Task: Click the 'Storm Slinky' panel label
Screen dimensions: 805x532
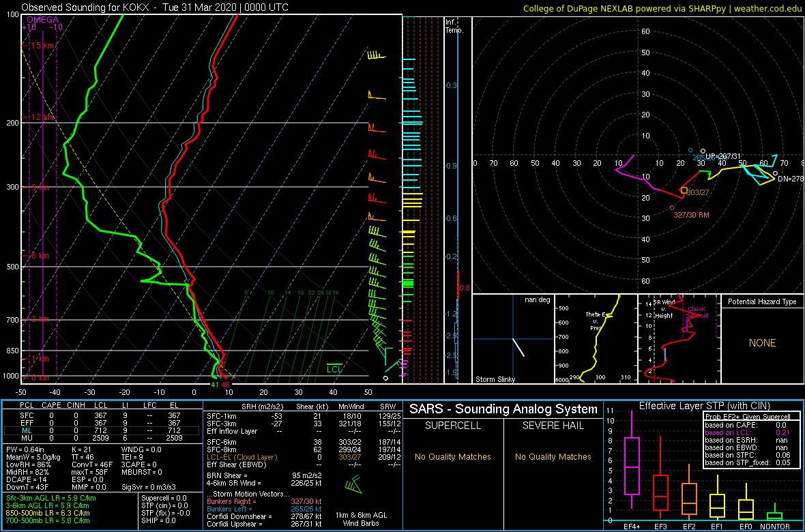Action: (496, 379)
